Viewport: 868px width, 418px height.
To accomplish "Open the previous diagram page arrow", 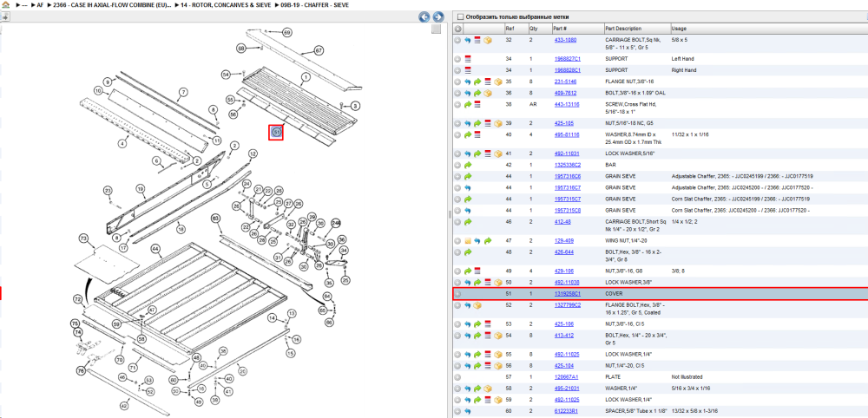I will tap(424, 16).
